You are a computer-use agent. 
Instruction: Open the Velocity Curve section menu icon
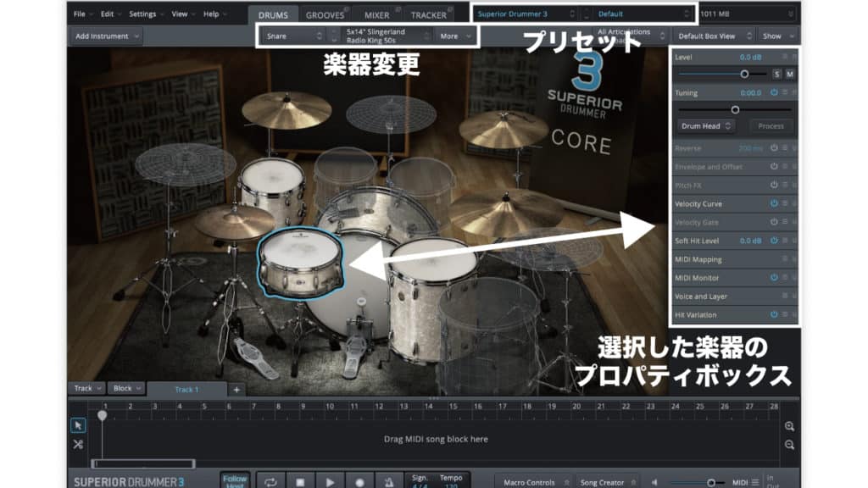784,203
